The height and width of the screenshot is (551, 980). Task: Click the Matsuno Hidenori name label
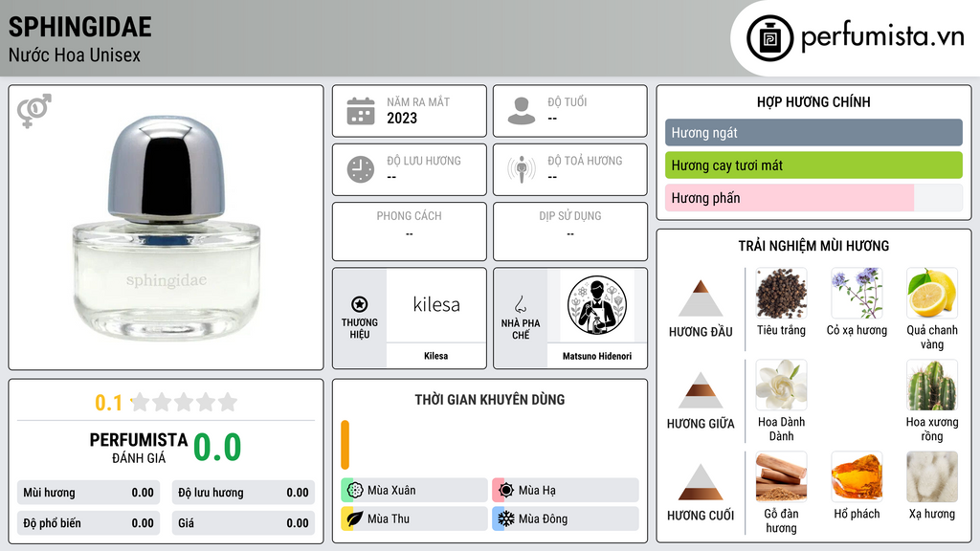[x=597, y=356]
